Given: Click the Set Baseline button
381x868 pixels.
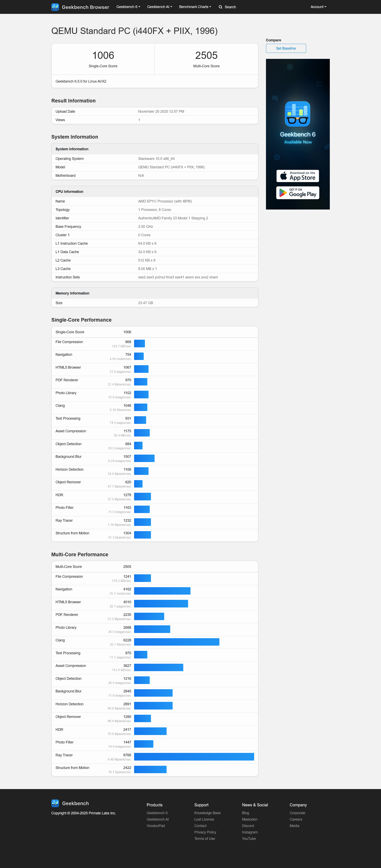Looking at the screenshot, I should click(285, 48).
